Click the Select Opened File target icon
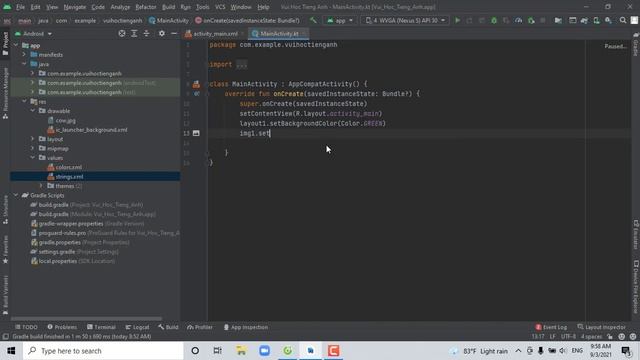 pos(122,33)
